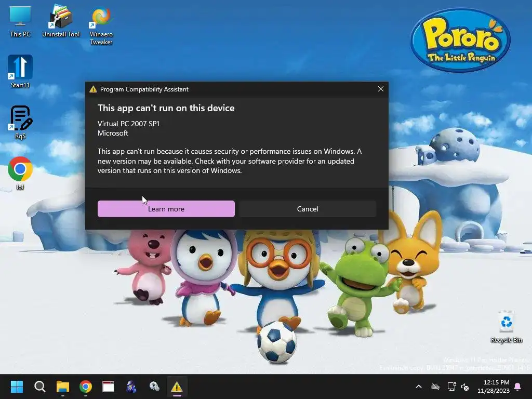
Task: Select the lol Chrome desktop shortcut
Action: click(20, 174)
